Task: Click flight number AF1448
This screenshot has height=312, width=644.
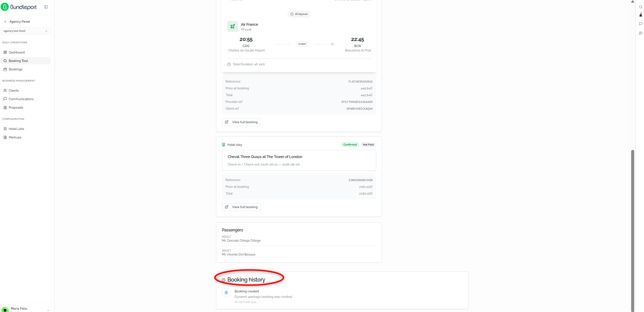Action: 246,29
